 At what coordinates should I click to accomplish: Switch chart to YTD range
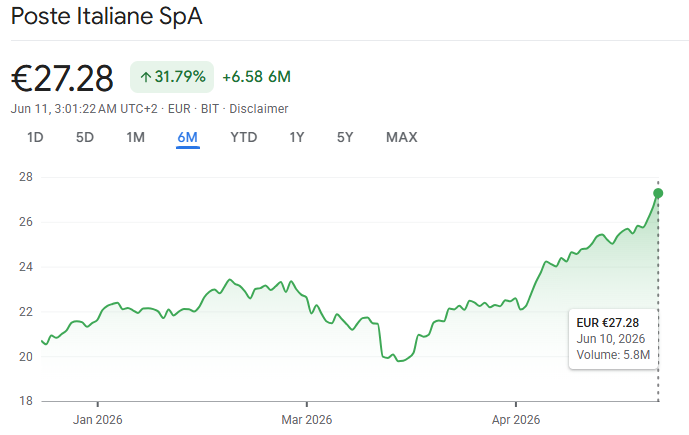point(244,138)
